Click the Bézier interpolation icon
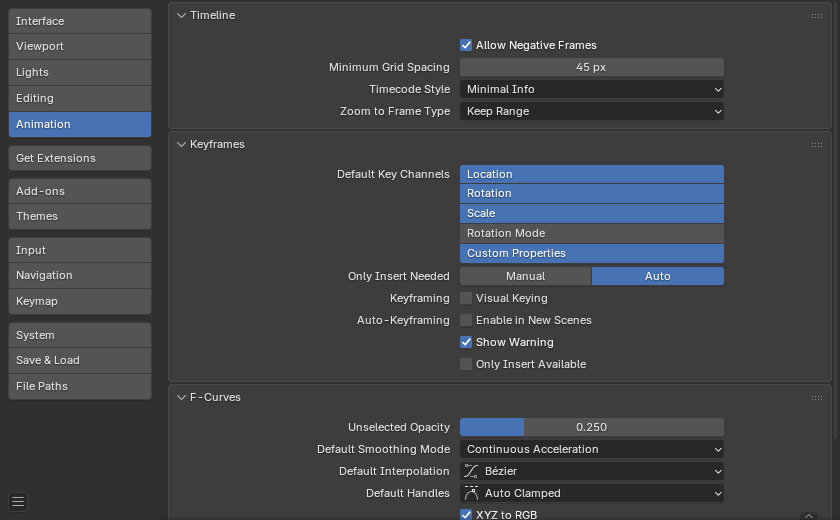This screenshot has height=520, width=840. [x=471, y=471]
